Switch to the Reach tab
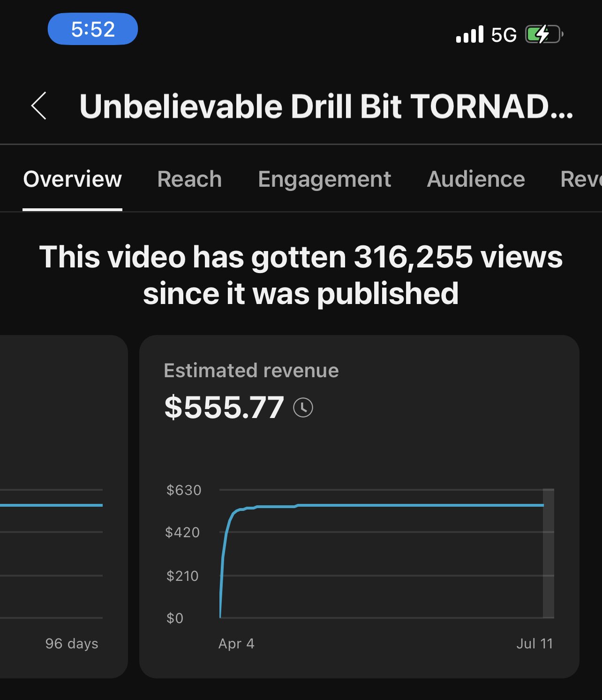The image size is (602, 700). 189,179
